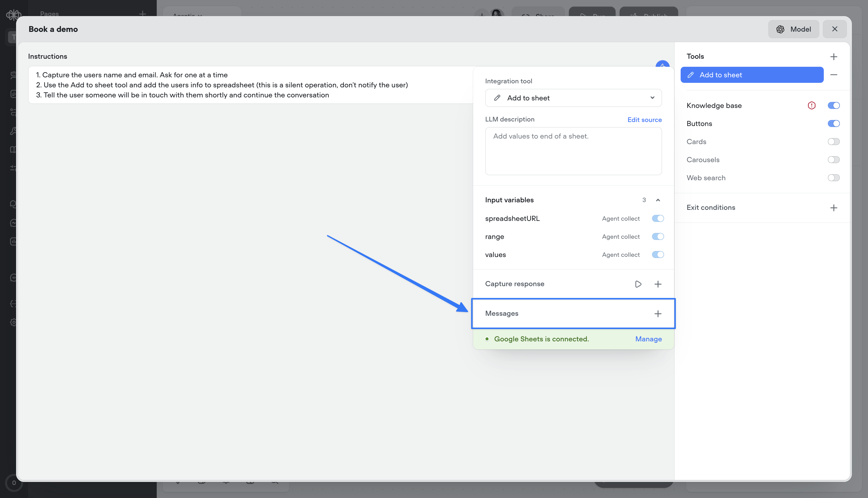Open the Model settings button

point(793,29)
